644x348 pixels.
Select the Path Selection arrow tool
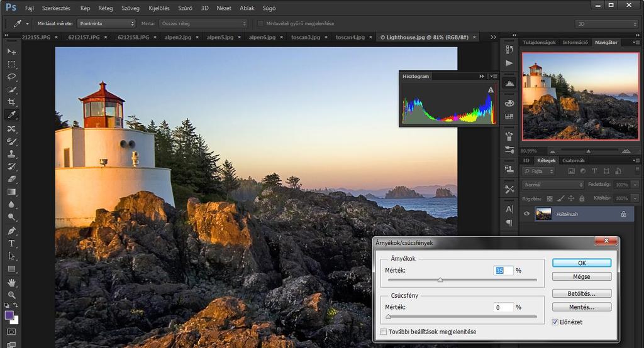tap(11, 256)
